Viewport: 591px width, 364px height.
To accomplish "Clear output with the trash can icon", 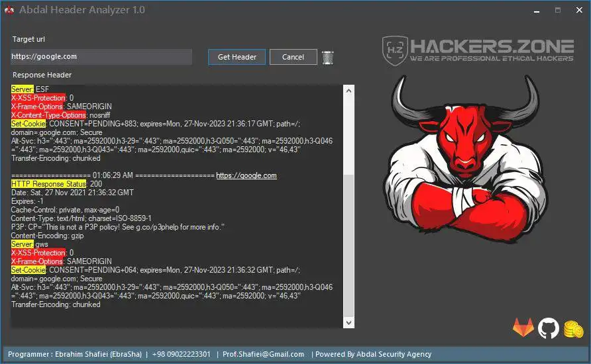I will [x=327, y=58].
